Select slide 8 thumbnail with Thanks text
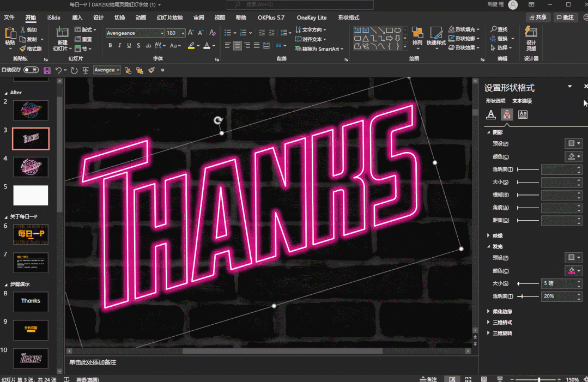 click(31, 302)
